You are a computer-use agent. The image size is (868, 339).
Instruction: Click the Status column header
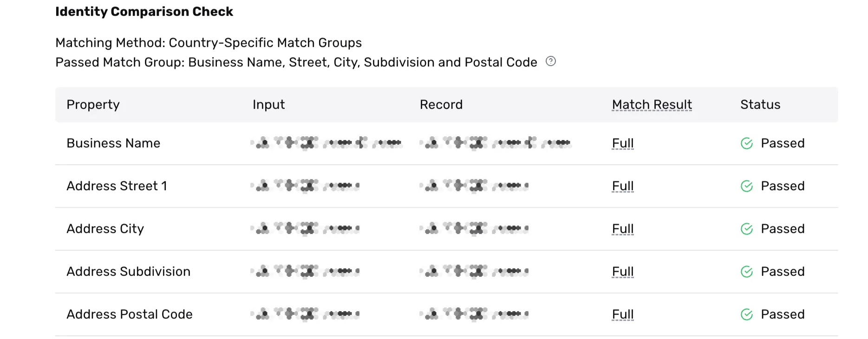tap(760, 105)
